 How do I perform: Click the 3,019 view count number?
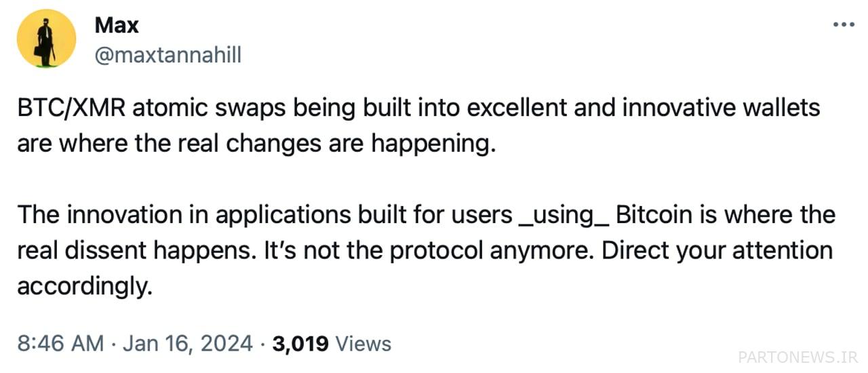click(300, 344)
